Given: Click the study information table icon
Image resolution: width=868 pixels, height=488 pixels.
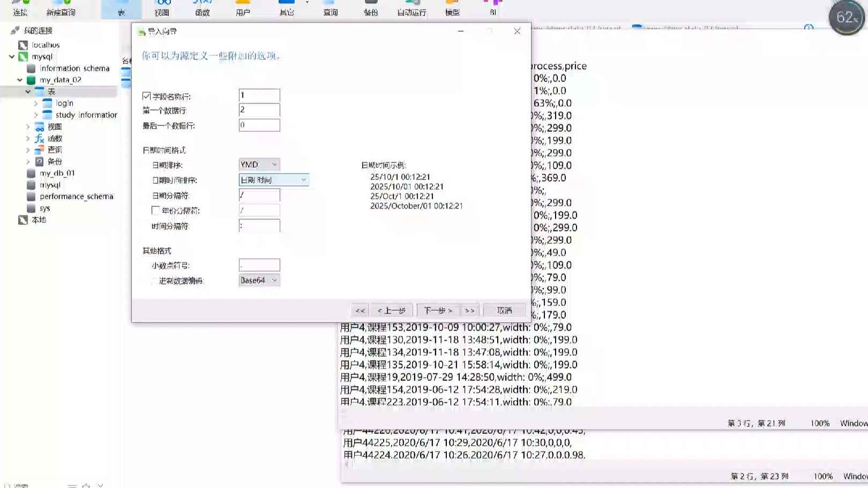Looking at the screenshot, I should pos(47,115).
